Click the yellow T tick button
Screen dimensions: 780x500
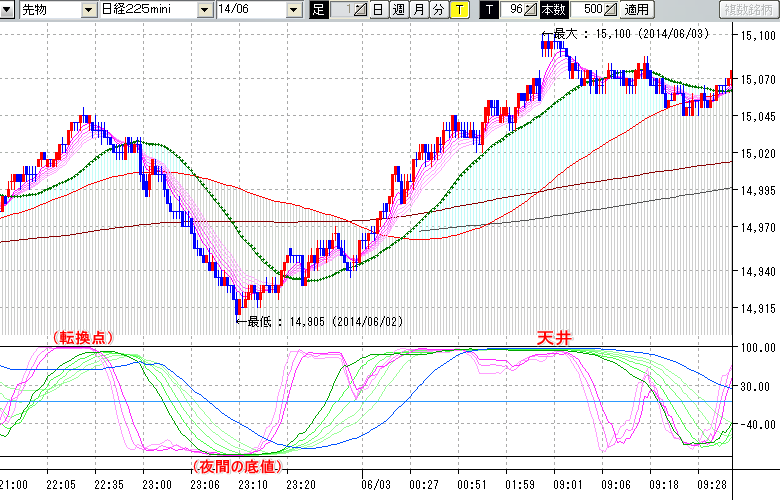tap(458, 10)
